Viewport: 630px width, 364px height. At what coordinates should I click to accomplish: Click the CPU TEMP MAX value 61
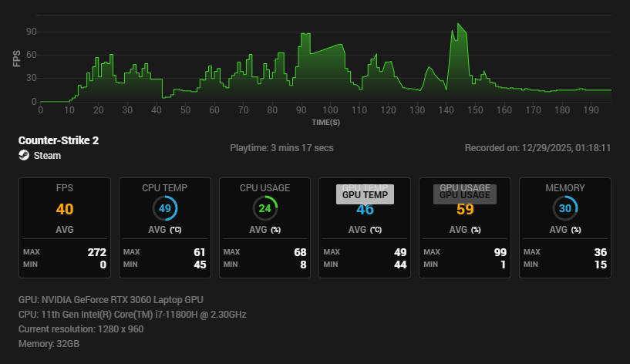pyautogui.click(x=200, y=252)
